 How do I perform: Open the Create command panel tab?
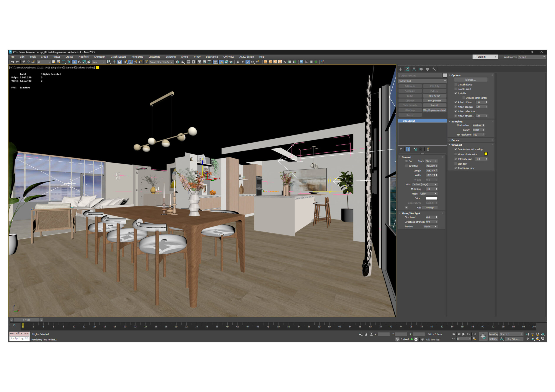(x=401, y=69)
